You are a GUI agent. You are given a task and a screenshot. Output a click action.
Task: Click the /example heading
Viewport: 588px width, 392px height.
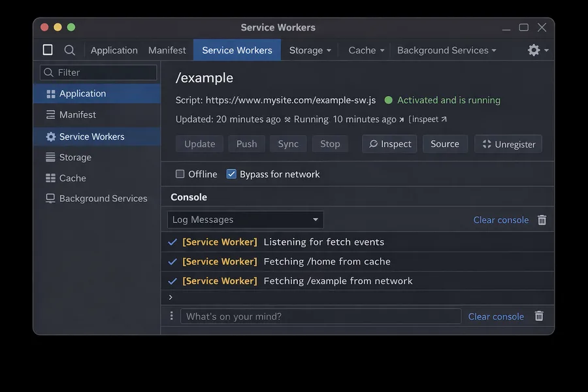click(204, 78)
